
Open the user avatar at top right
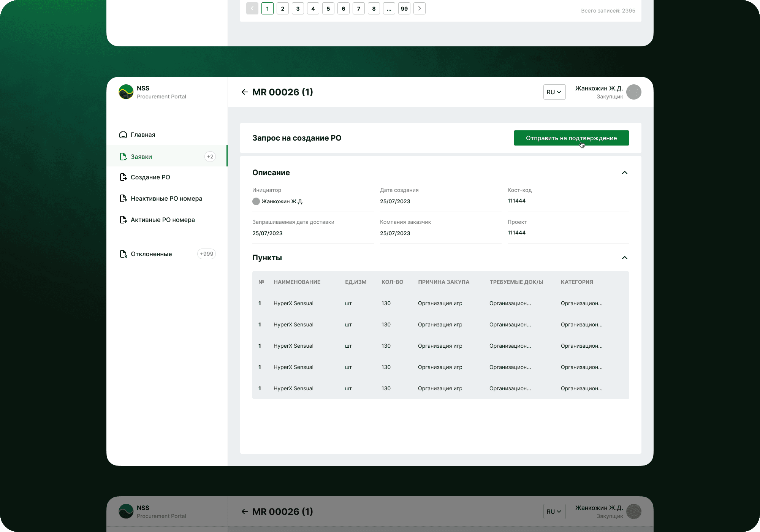(633, 92)
